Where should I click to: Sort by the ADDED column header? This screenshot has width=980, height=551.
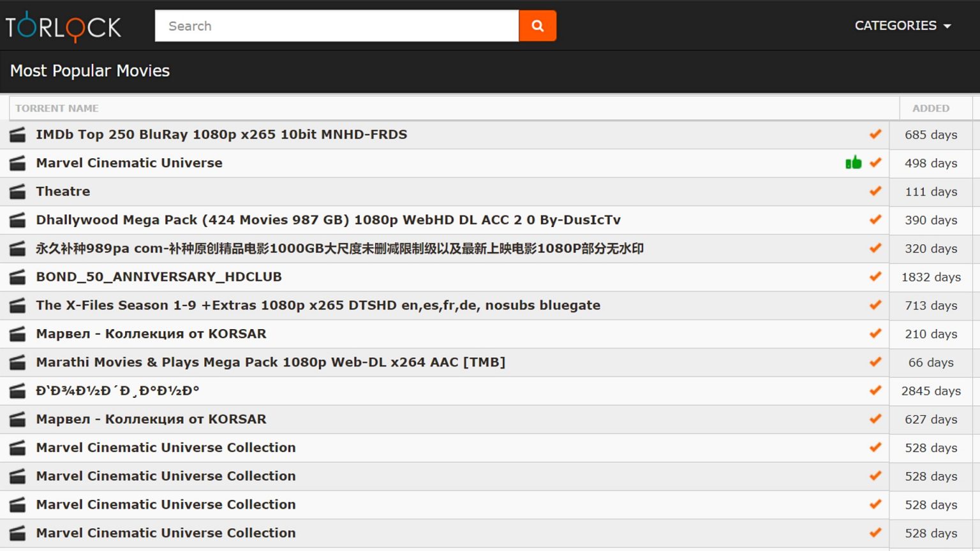coord(931,108)
